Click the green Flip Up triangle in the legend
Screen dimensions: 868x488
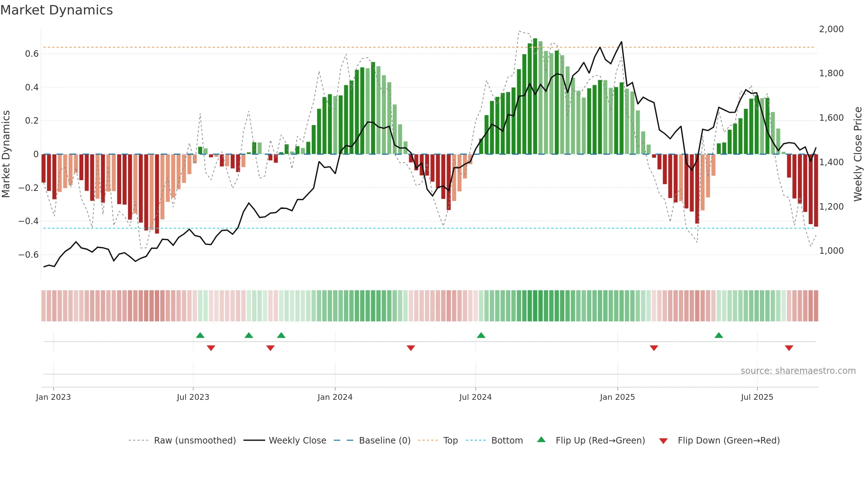coord(541,440)
